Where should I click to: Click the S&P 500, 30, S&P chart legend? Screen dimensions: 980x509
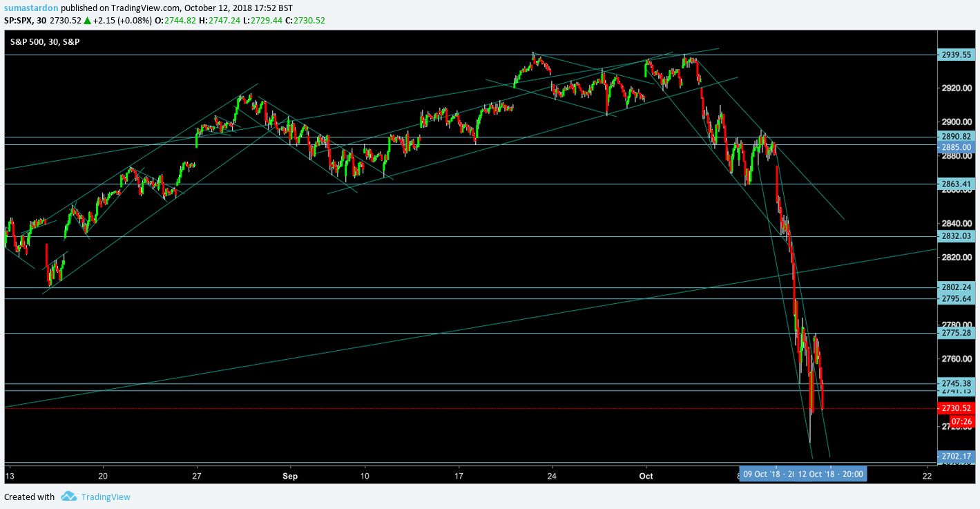coord(44,42)
